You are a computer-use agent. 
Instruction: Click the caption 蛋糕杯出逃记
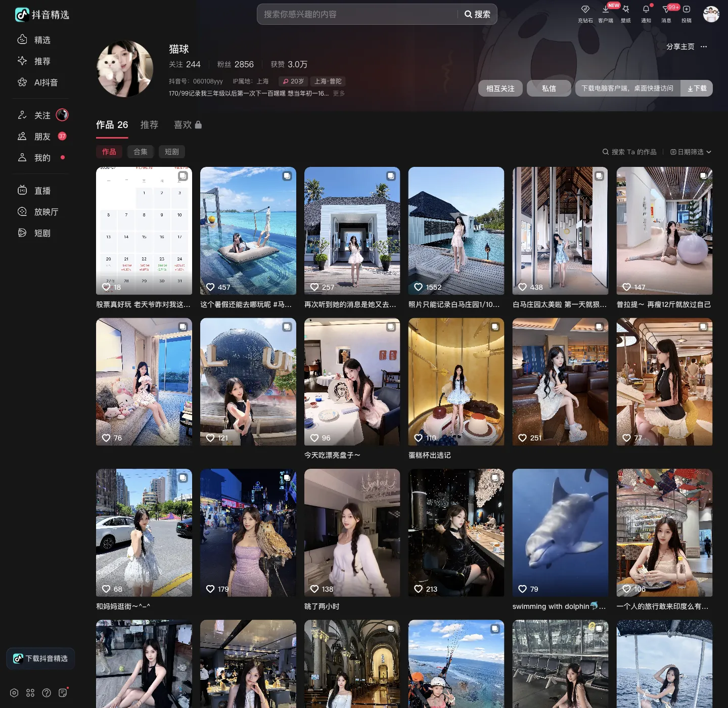point(430,455)
